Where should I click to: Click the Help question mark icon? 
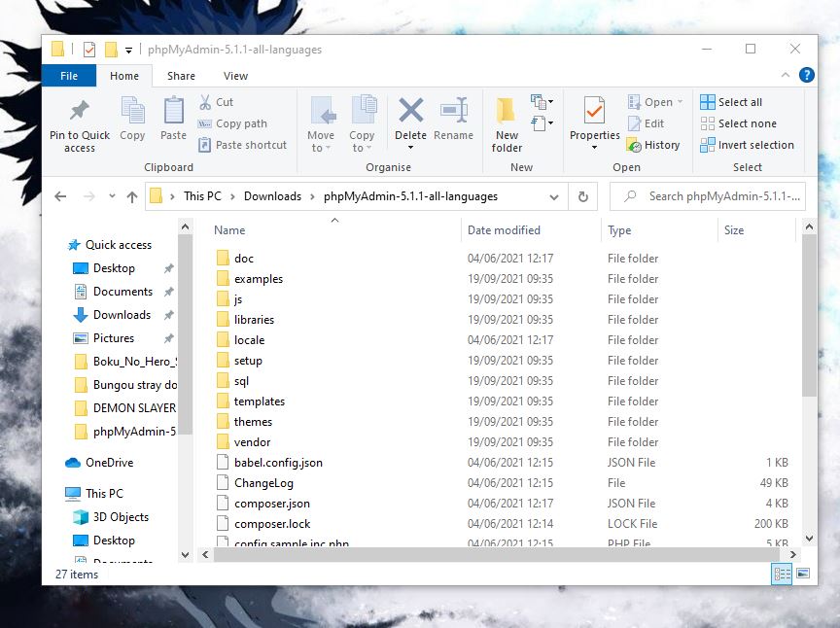(x=806, y=75)
